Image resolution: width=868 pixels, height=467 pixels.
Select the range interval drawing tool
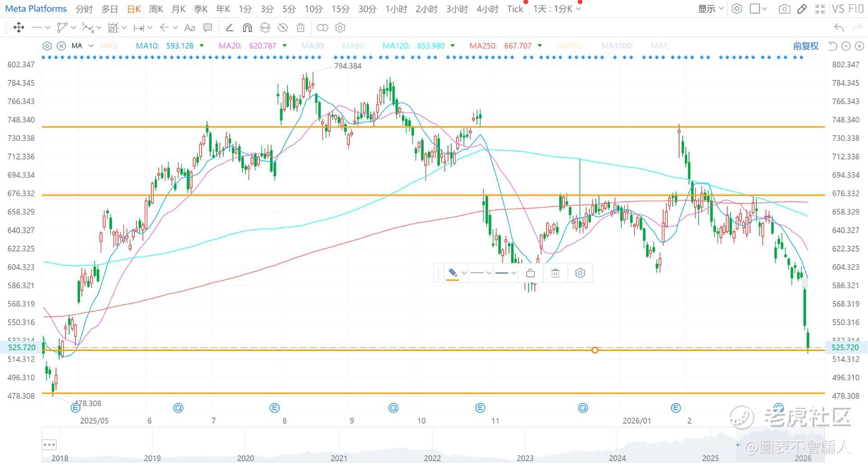click(139, 28)
